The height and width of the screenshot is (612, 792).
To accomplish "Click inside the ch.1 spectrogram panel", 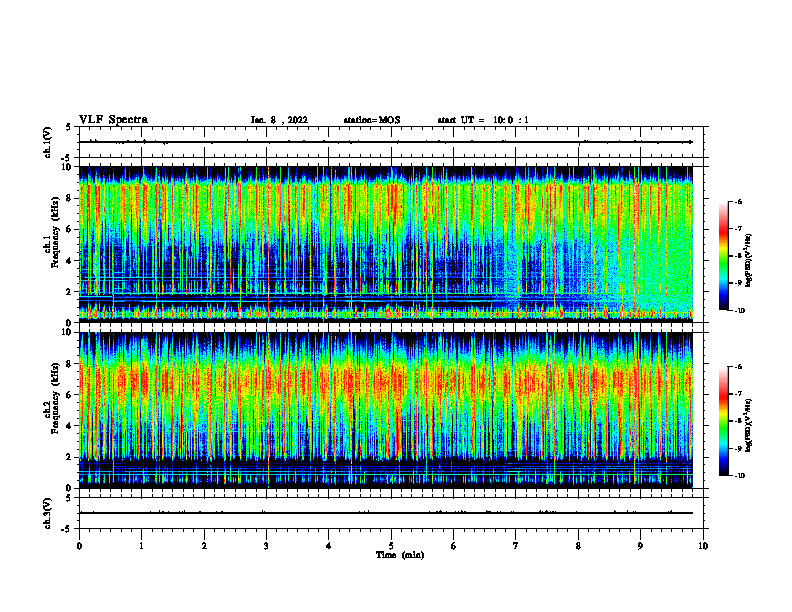I will pos(386,244).
